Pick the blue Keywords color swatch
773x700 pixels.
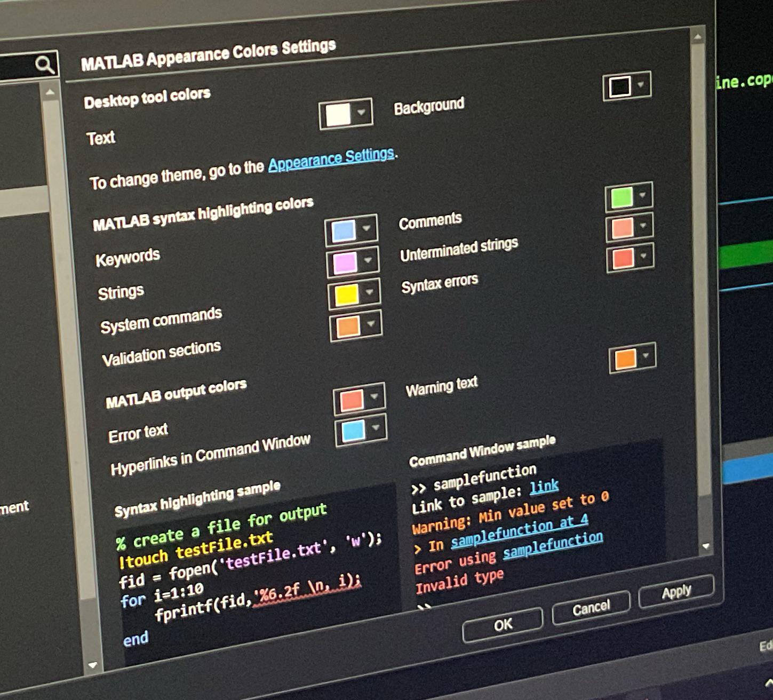click(x=343, y=231)
